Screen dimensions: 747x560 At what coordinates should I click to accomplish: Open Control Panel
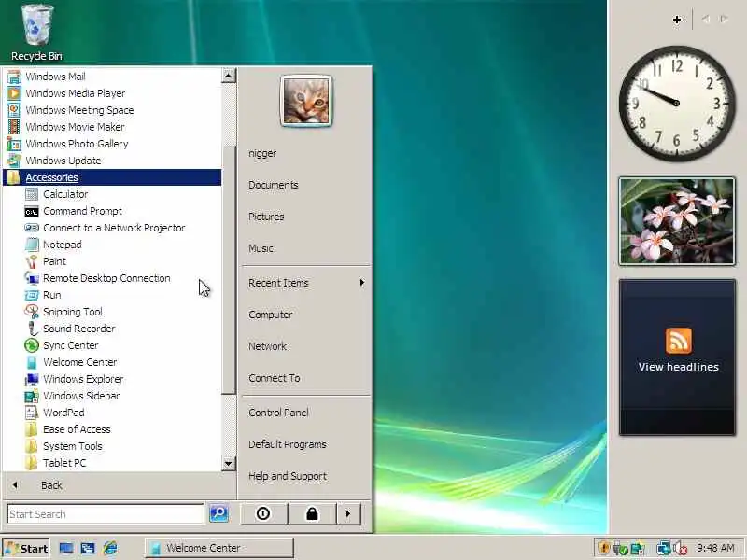tap(278, 413)
